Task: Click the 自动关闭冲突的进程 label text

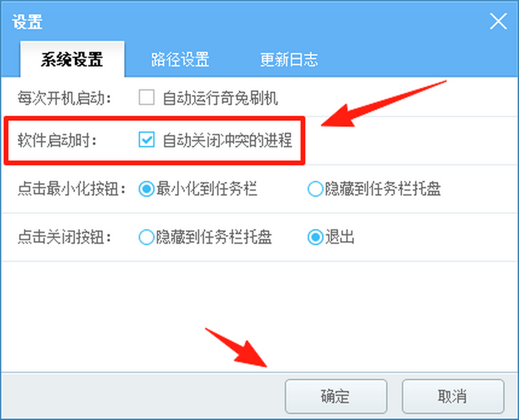Action: (227, 140)
